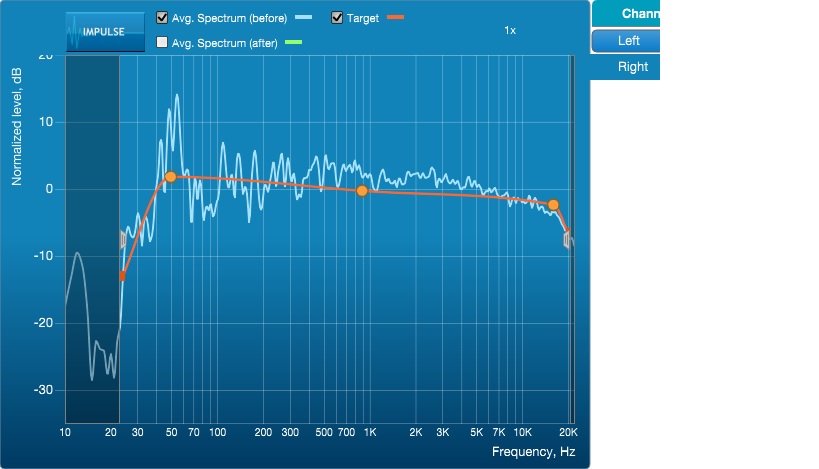819x469 pixels.
Task: Uncheck Avg. Spectrum (before) checkbox
Action: (162, 18)
